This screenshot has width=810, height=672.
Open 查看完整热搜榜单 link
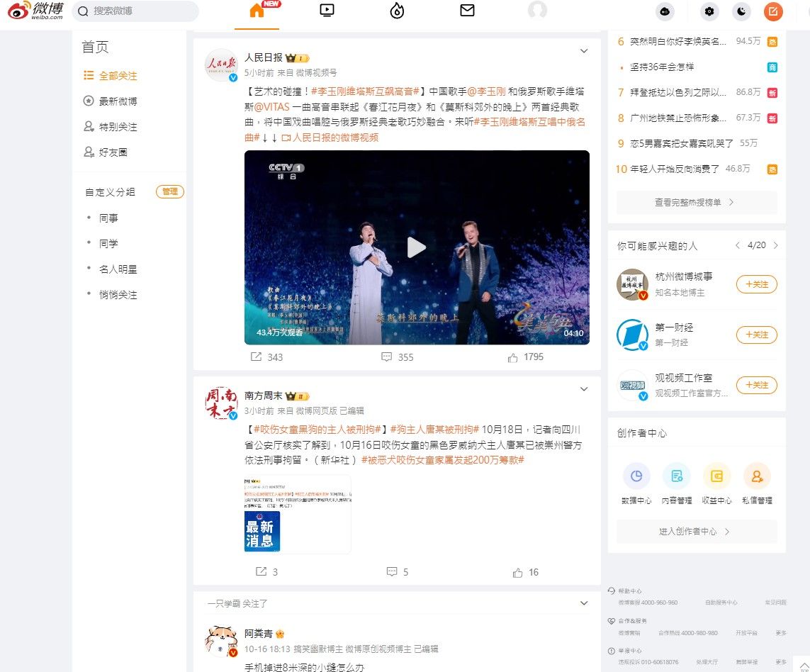pyautogui.click(x=696, y=203)
